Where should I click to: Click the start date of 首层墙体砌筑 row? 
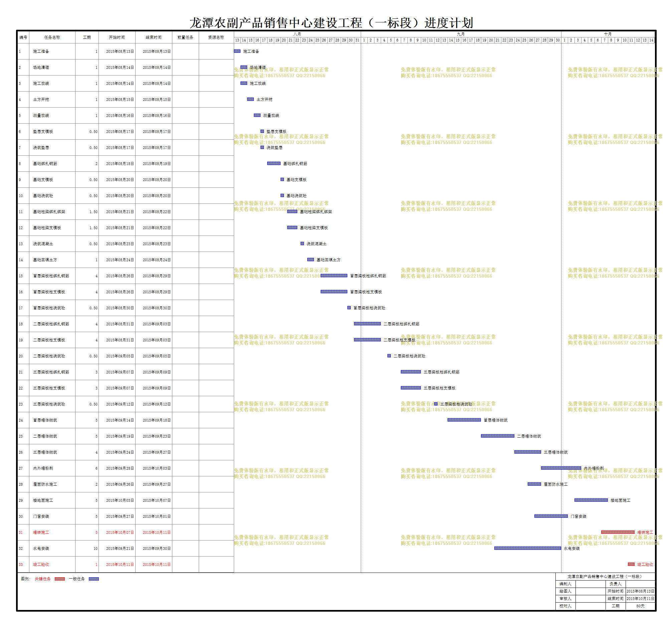point(120,420)
